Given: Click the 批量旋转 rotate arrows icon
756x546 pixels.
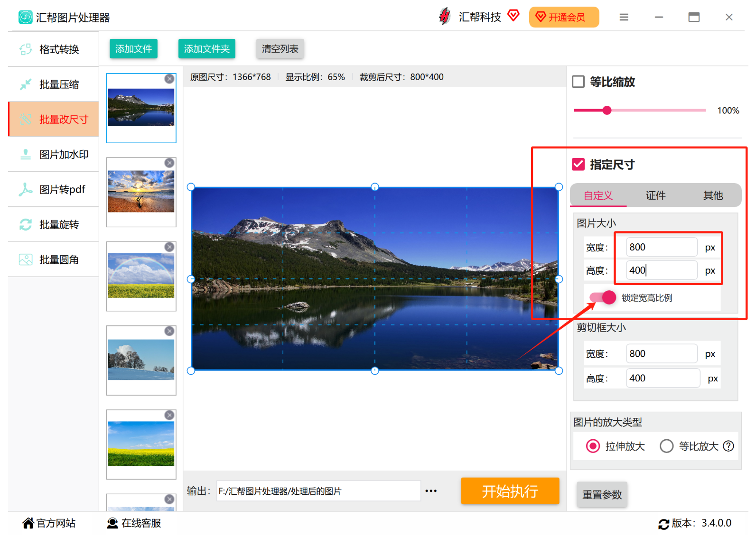Looking at the screenshot, I should [x=26, y=224].
